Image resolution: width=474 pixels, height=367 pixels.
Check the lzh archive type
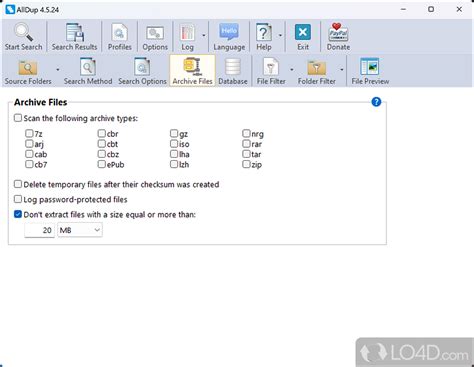coord(174,164)
